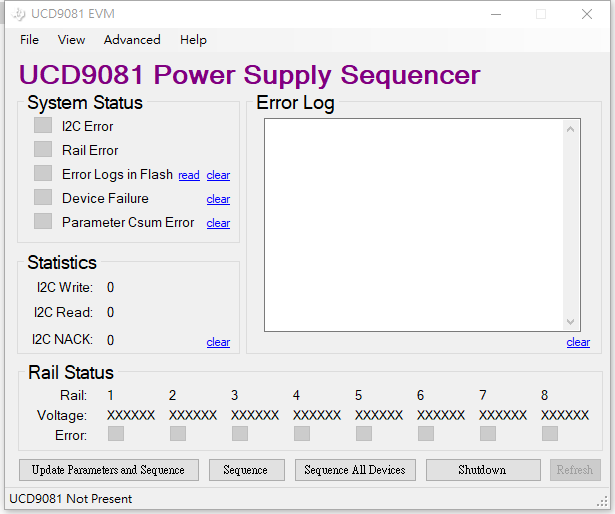Clear the Error Logs in Flash
Image resolution: width=615 pixels, height=514 pixels.
coord(218,175)
